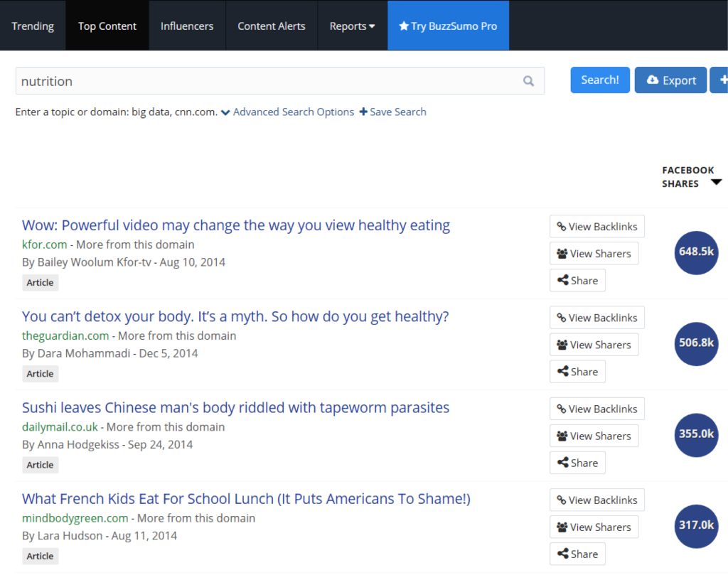728x575 pixels.
Task: Open the Trending tab
Action: click(x=33, y=26)
